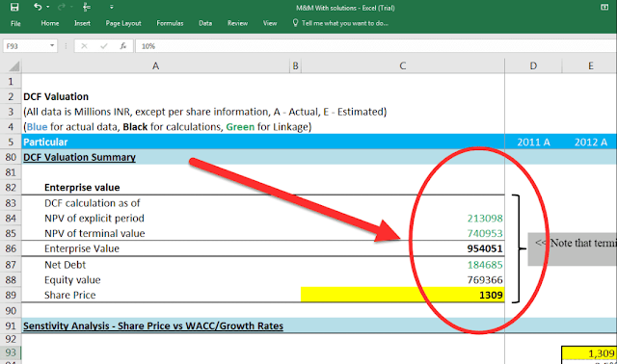
Task: Open the Undo history dropdown arrow
Action: 47,7
